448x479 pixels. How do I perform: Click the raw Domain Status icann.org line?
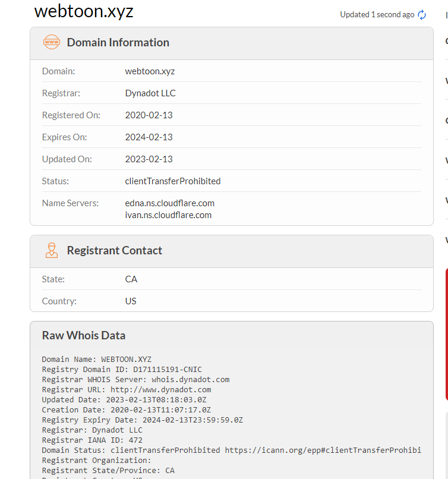[232, 450]
